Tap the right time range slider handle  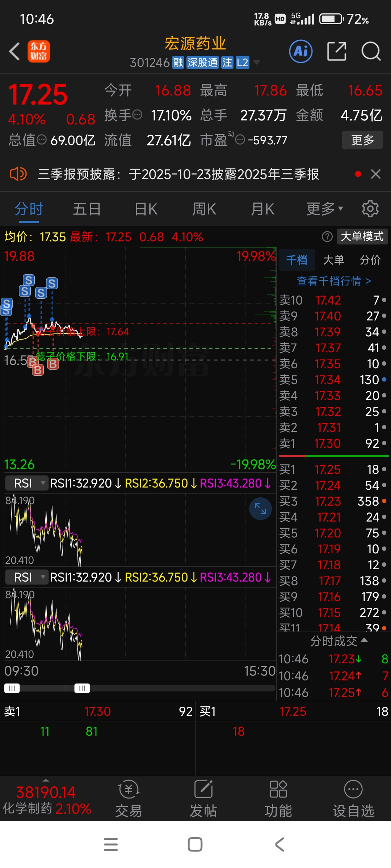tap(82, 688)
